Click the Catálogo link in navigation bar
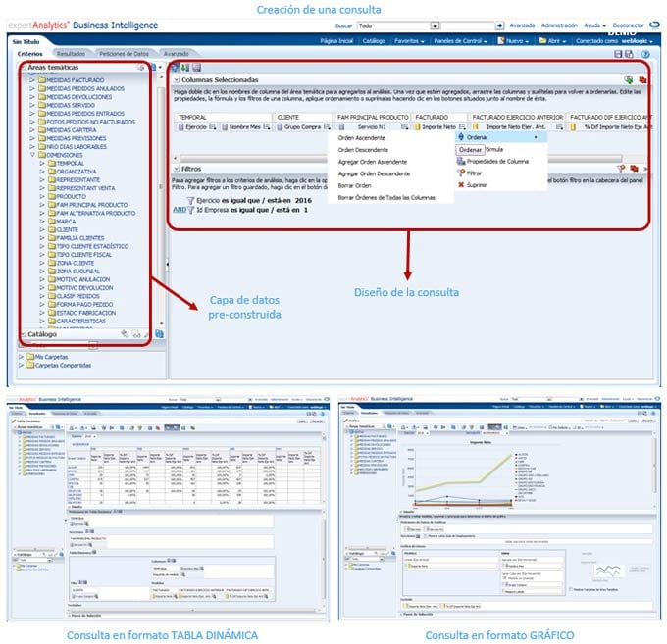 pos(374,41)
